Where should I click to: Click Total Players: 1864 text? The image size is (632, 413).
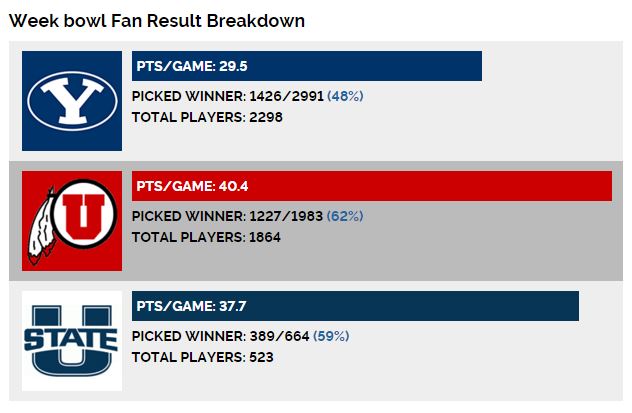(206, 237)
